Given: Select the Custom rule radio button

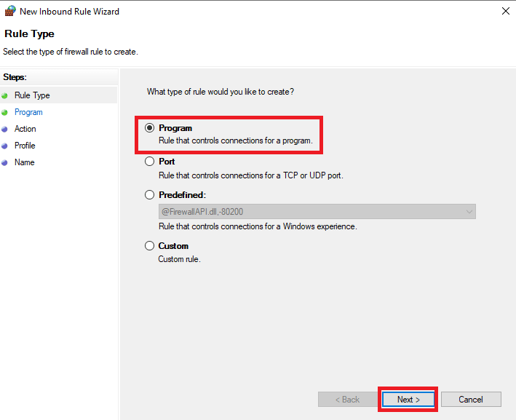Looking at the screenshot, I should (x=149, y=246).
